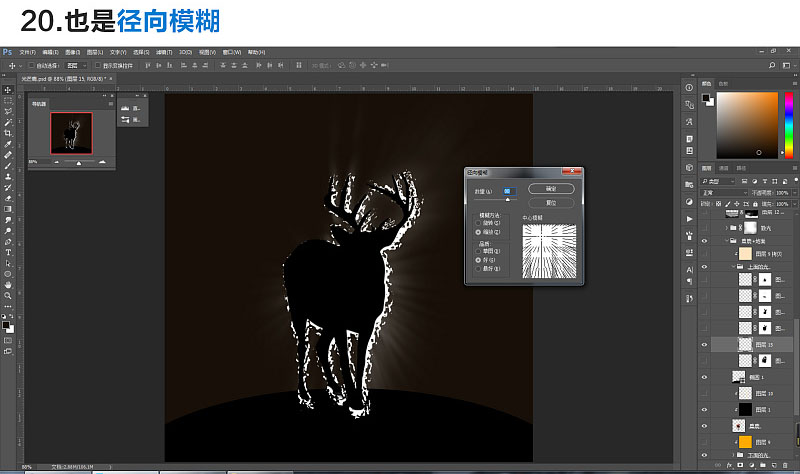Screen dimensions: 800x474
Task: Click the zoom out mountain icon in Navigator
Action: (x=57, y=162)
